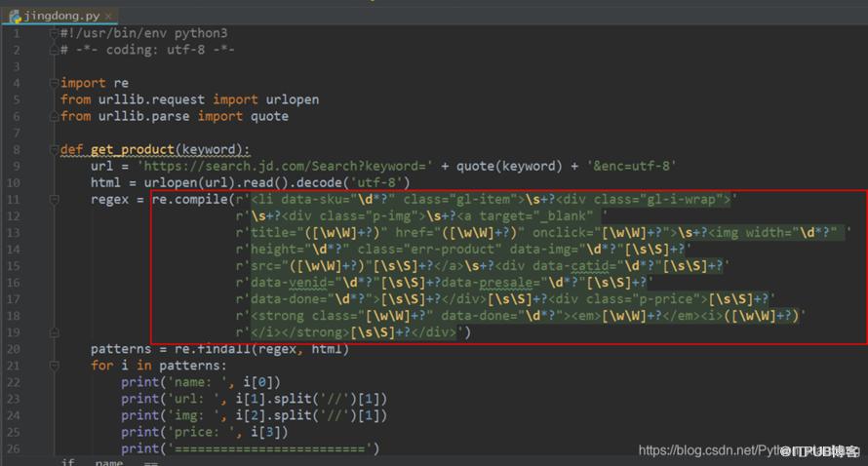The image size is (868, 466).
Task: Click the 'utf-8' decode argument on line 10
Action: (x=379, y=182)
